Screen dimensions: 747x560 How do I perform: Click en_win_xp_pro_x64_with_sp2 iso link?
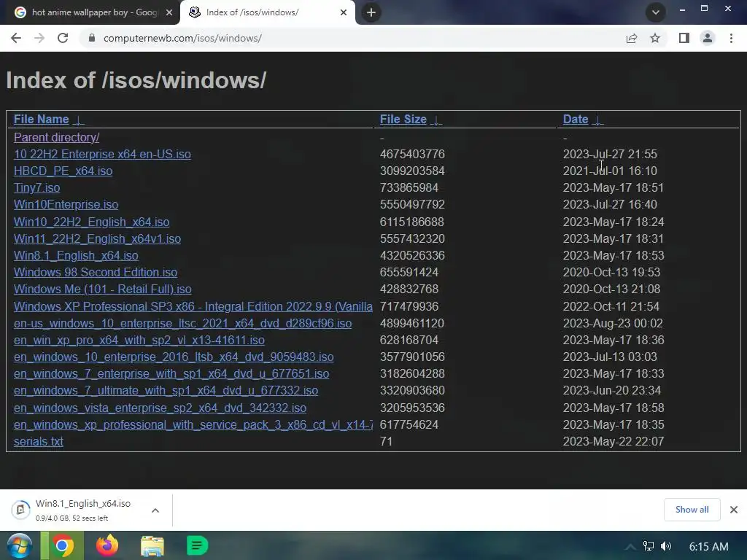pos(139,340)
